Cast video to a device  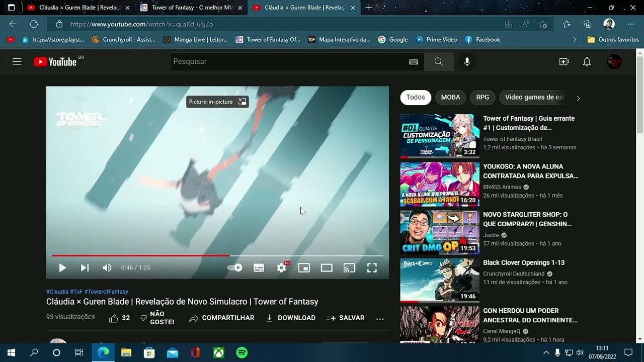(349, 268)
